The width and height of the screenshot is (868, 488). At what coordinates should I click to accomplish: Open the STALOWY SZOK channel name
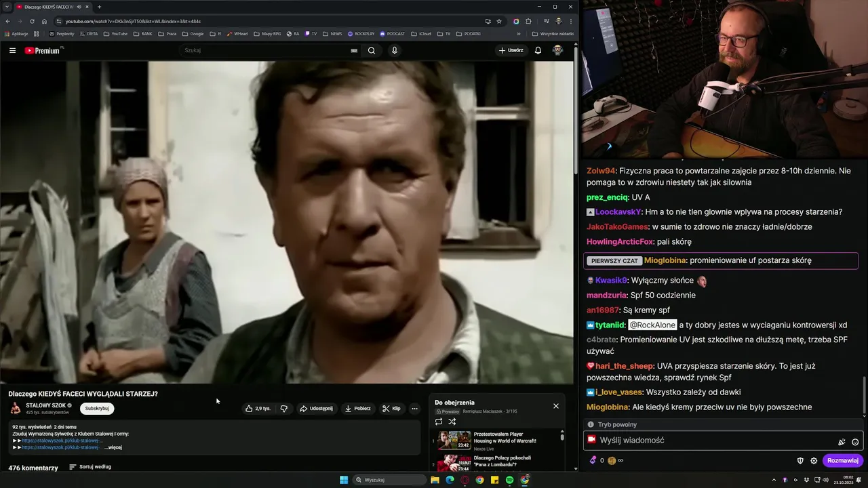pyautogui.click(x=46, y=405)
